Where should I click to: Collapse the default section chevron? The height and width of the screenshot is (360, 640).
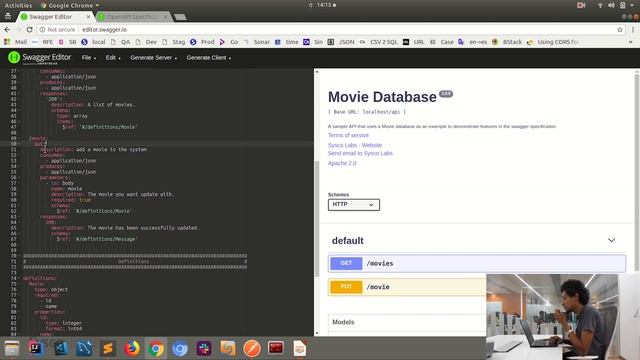point(611,240)
